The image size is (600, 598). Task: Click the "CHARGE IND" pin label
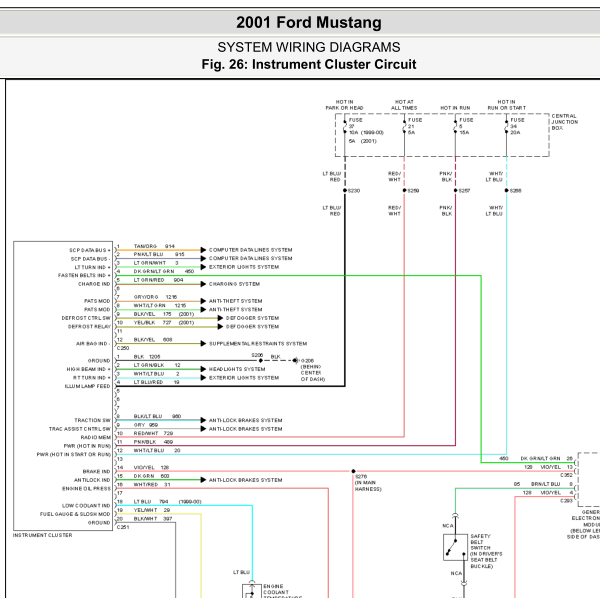click(x=94, y=284)
